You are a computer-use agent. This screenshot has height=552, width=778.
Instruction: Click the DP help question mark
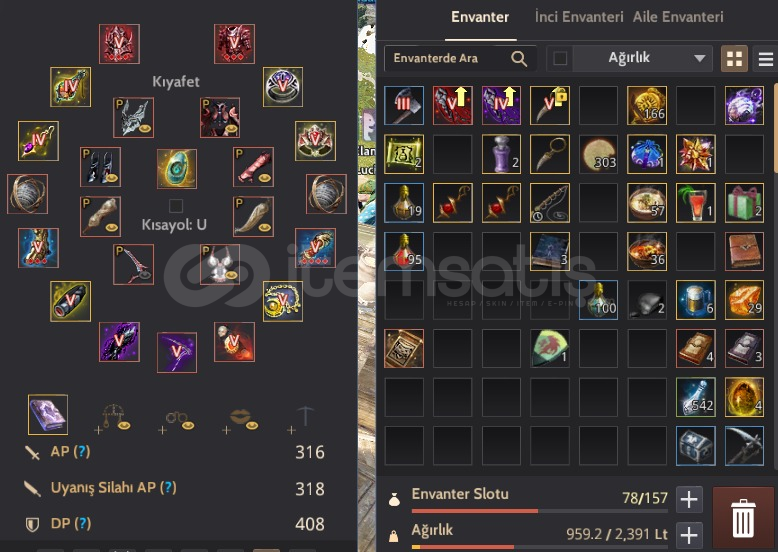pos(82,523)
